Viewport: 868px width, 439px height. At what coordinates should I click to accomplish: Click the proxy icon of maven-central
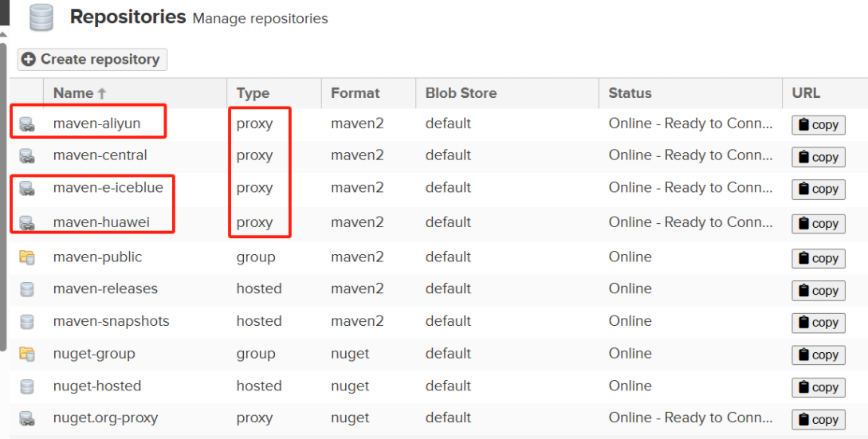coord(26,156)
